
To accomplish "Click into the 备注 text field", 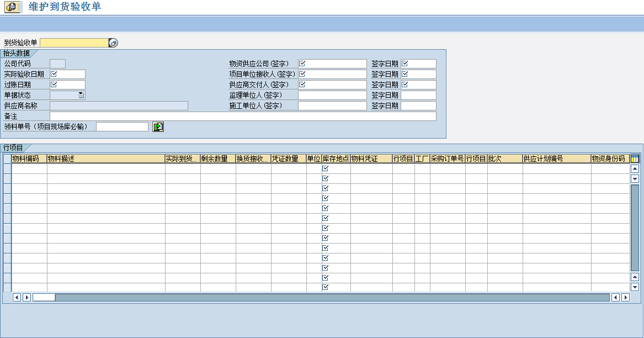I will click(x=243, y=117).
